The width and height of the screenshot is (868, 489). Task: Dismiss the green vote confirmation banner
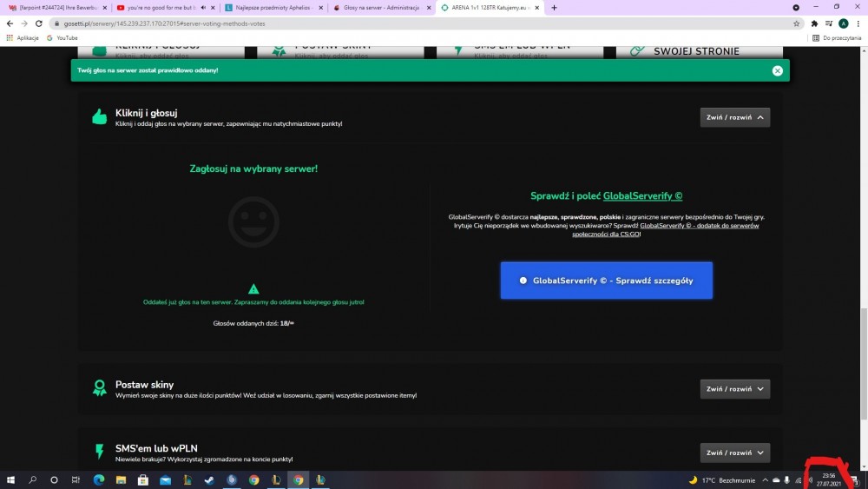(x=777, y=70)
